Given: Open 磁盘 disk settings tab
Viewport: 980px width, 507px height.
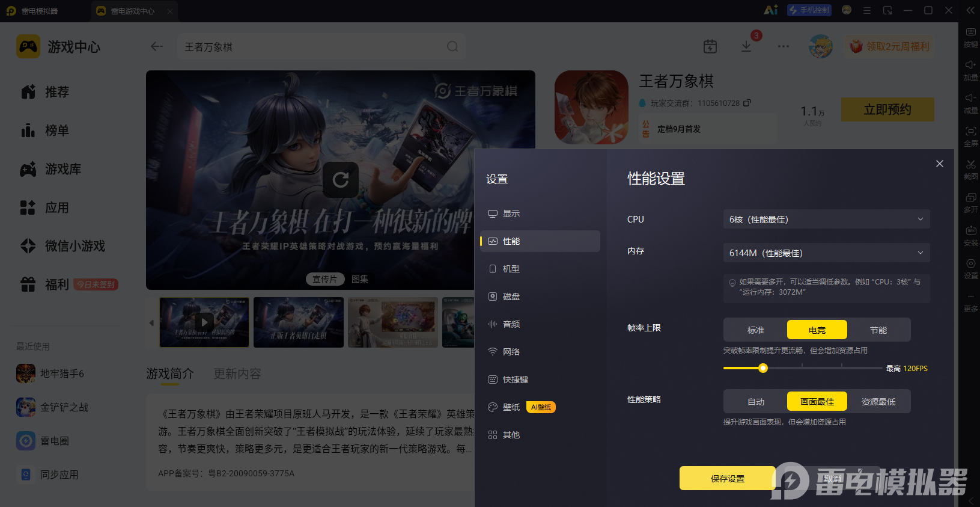Looking at the screenshot, I should [540, 297].
